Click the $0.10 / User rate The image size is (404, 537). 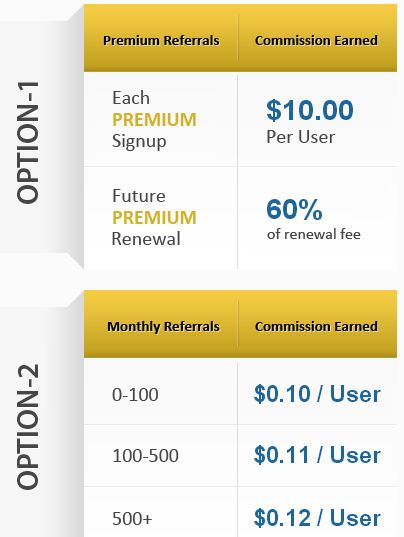pos(317,394)
